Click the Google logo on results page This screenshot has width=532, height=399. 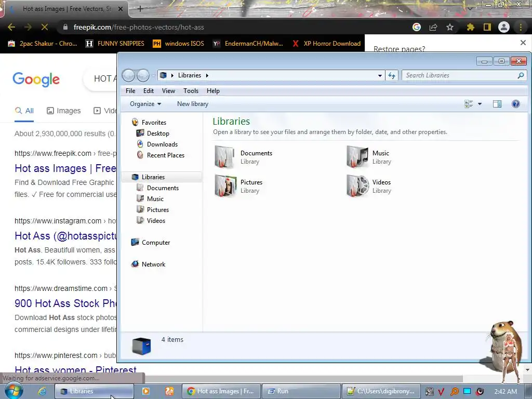[x=36, y=79]
